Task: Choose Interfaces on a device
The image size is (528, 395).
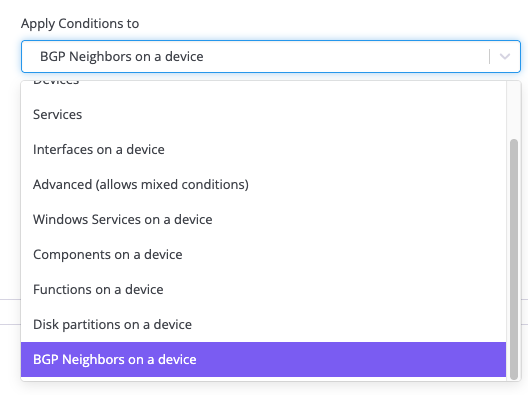Action: [263, 150]
